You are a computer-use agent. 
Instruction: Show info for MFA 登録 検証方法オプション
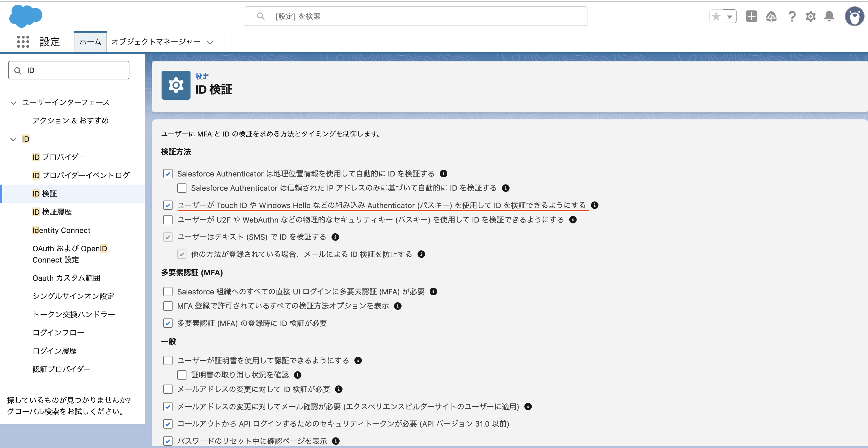[398, 306]
